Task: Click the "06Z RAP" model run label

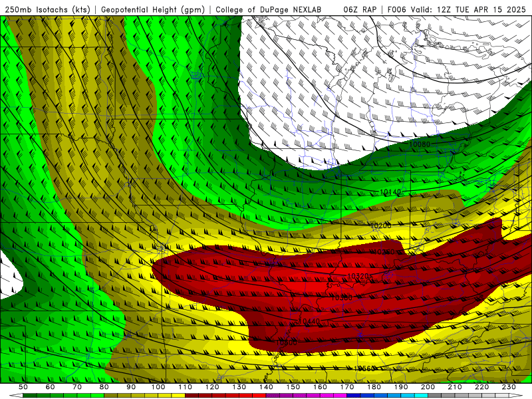Action: click(x=360, y=9)
